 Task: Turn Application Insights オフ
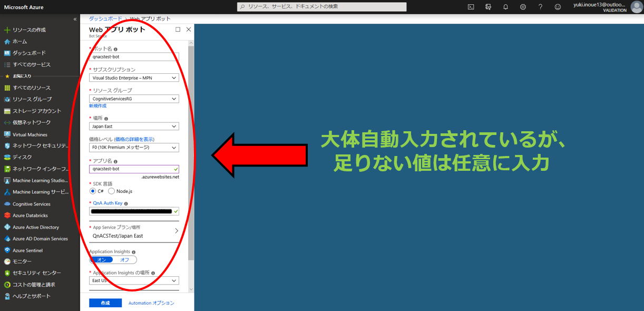coord(124,259)
